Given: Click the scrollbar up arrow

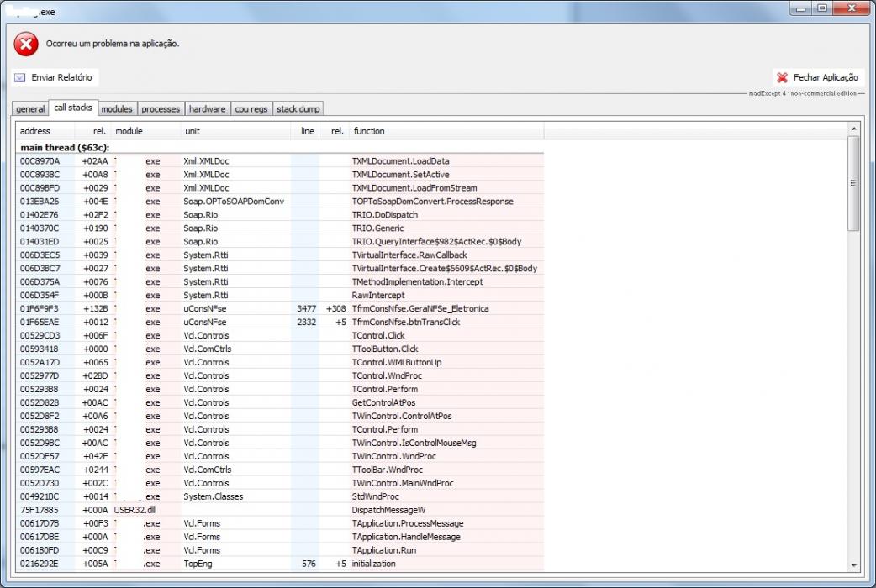Looking at the screenshot, I should coord(853,129).
